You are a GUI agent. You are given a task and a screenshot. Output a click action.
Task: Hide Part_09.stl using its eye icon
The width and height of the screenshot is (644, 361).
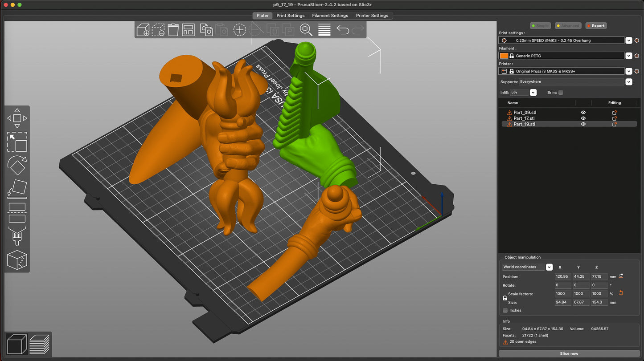tap(583, 113)
